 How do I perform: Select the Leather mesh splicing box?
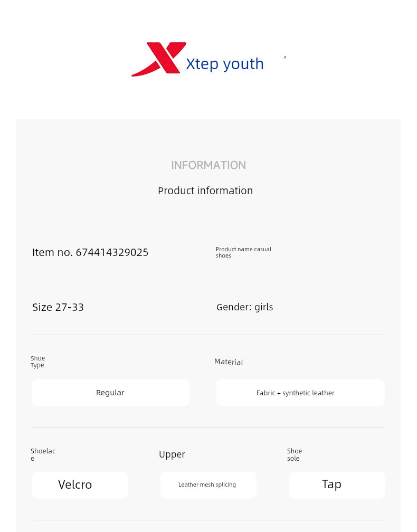(209, 485)
